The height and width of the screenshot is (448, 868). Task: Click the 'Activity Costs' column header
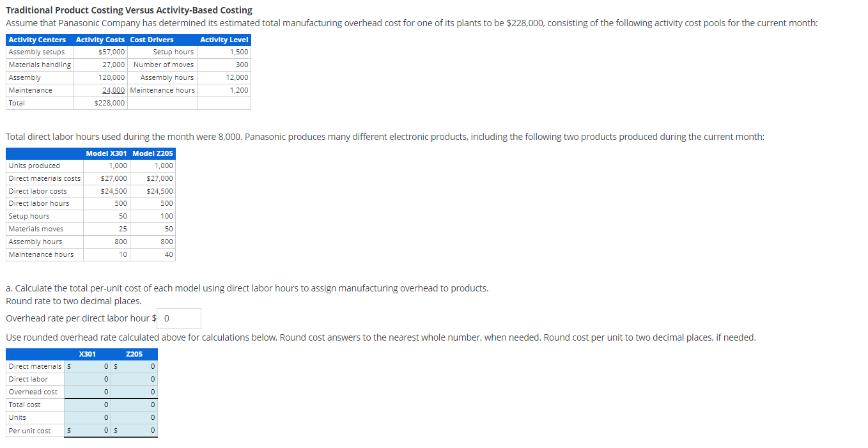point(100,40)
